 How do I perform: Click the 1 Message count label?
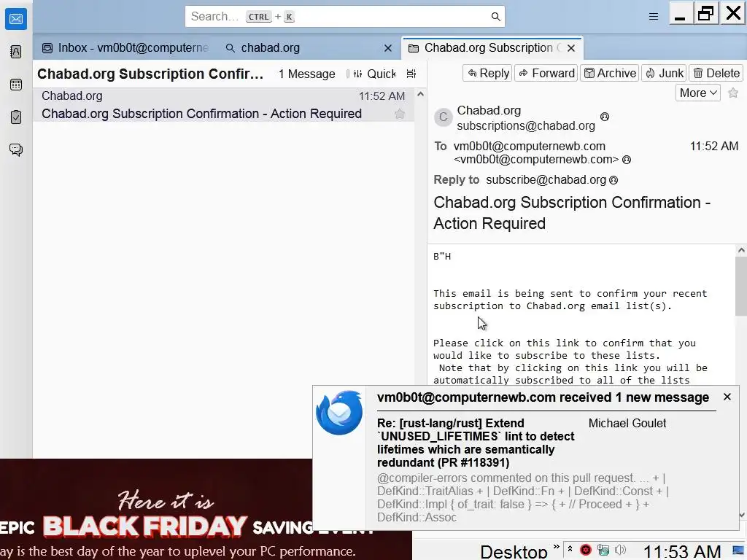307,74
